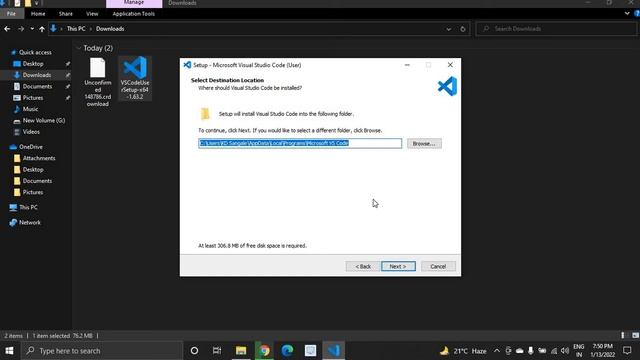Open Microsoft Edge from taskbar
This screenshot has height=360, width=640.
click(x=287, y=351)
